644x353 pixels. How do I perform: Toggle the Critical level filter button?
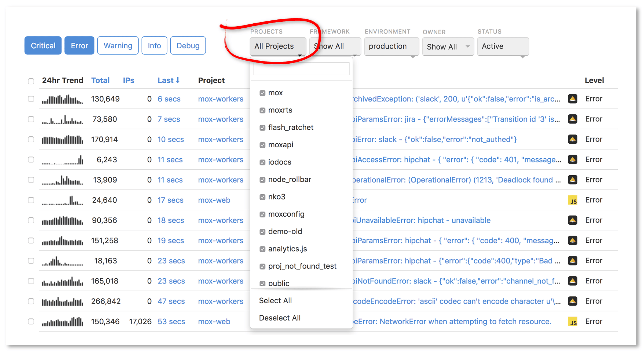(43, 46)
